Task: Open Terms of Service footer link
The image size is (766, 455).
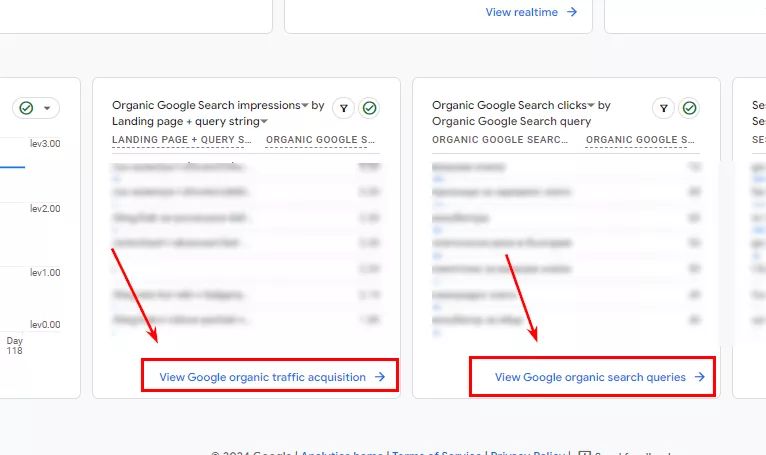Action: [x=436, y=453]
